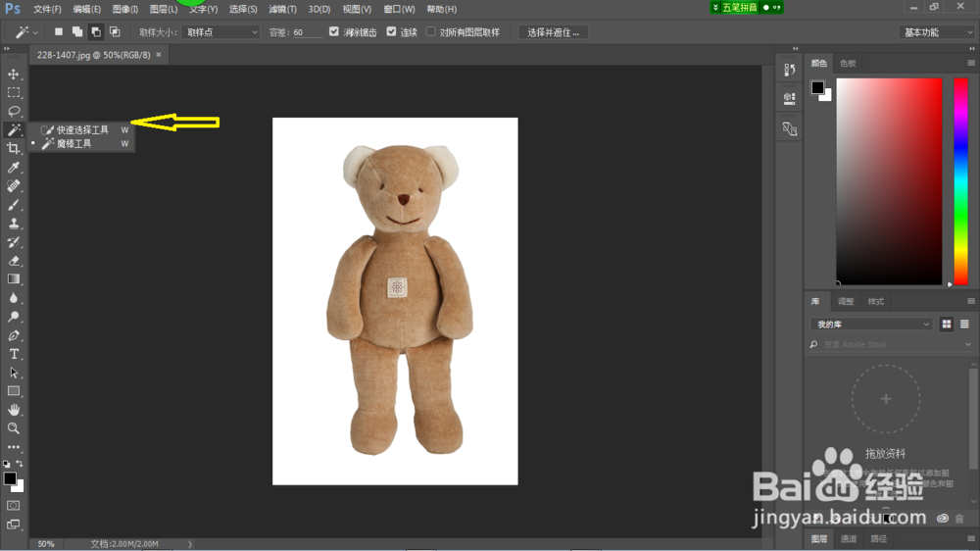The image size is (980, 551).
Task: Toggle Quick Mask mode icon
Action: coord(13,505)
